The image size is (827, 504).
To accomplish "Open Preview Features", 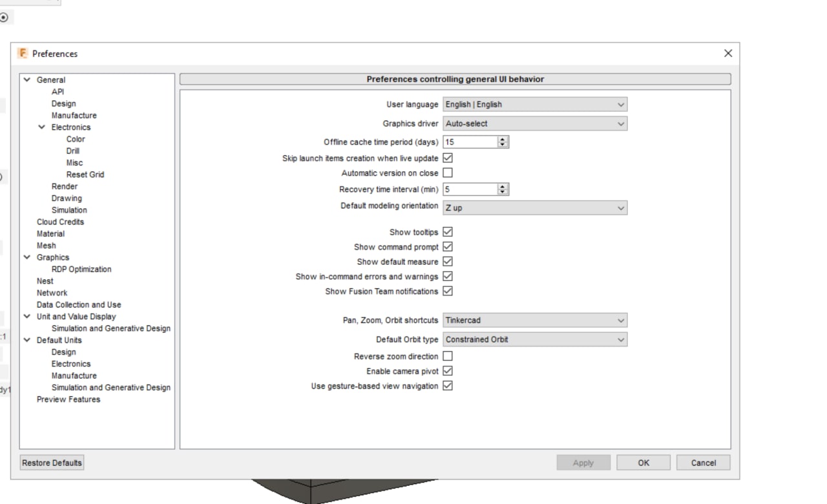I will coord(68,399).
